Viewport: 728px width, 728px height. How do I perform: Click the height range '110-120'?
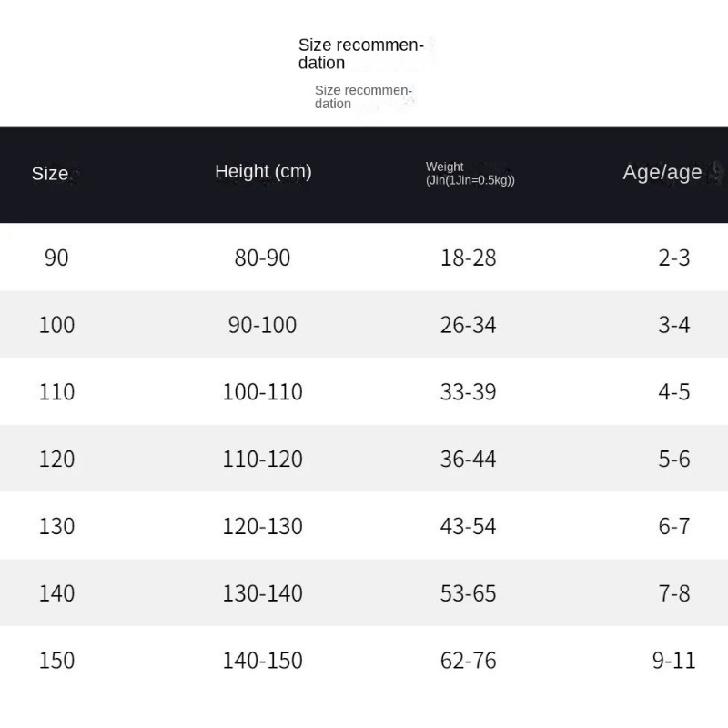[x=262, y=460]
